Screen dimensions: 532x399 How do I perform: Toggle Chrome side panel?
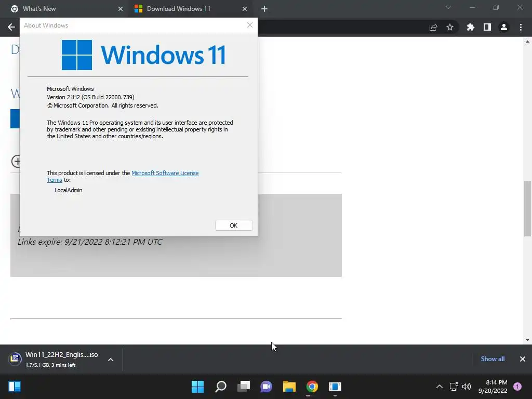(487, 27)
